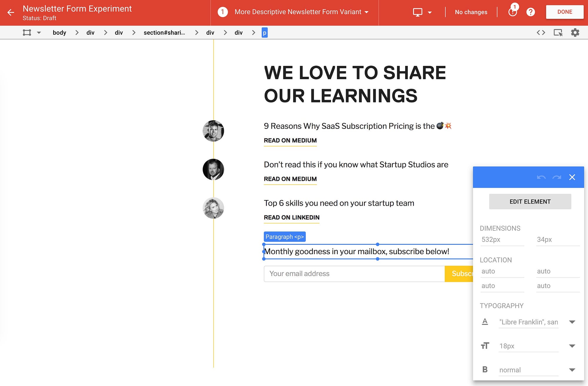
Task: Expand the font weight normal dropdown
Action: point(572,370)
